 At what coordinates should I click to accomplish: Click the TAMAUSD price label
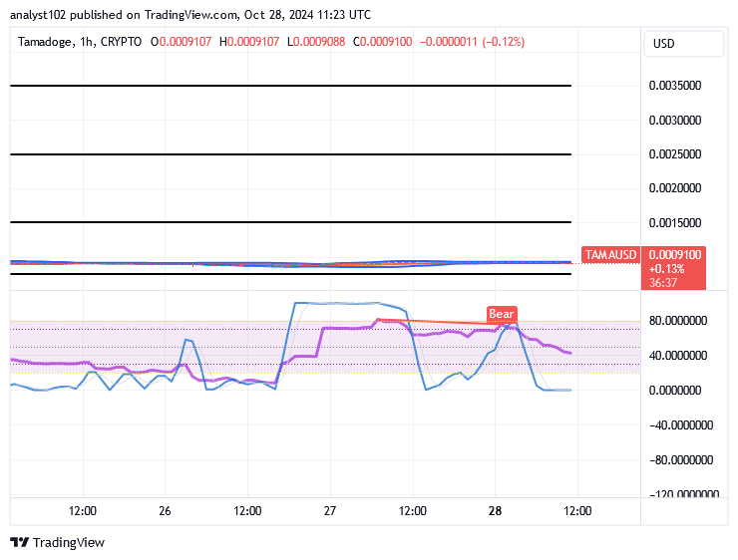(610, 254)
